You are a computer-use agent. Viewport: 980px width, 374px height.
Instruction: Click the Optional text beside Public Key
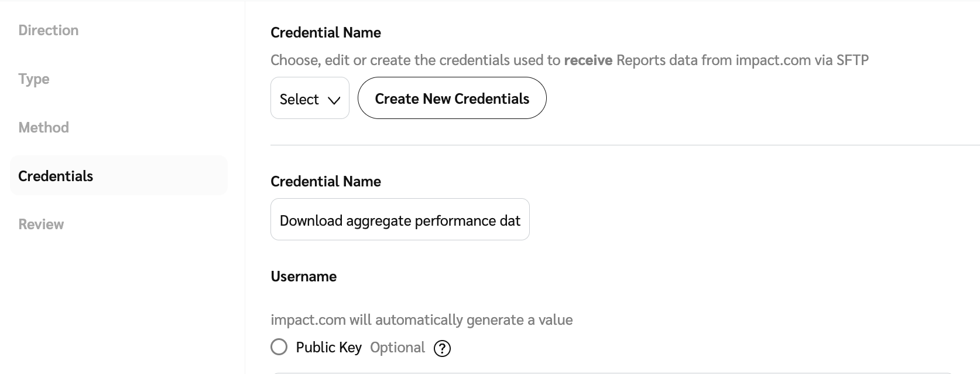(x=398, y=348)
